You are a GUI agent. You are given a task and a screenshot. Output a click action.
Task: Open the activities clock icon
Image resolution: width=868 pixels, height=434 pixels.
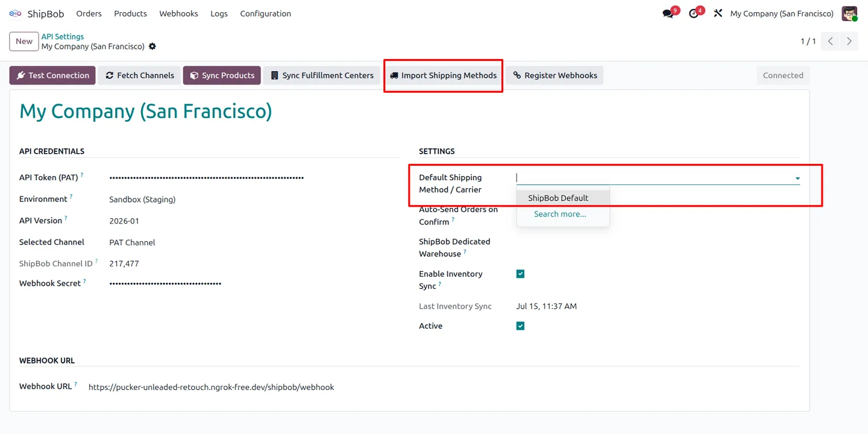tap(694, 13)
